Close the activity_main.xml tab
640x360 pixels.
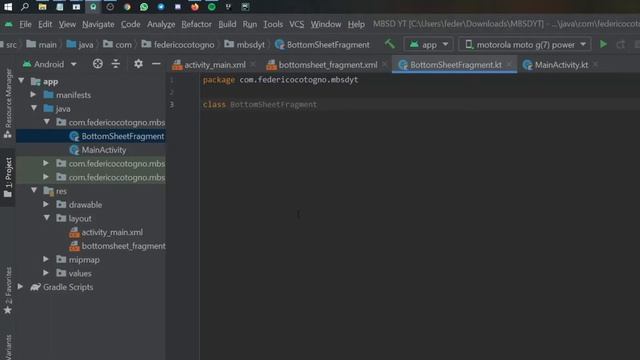pos(253,64)
